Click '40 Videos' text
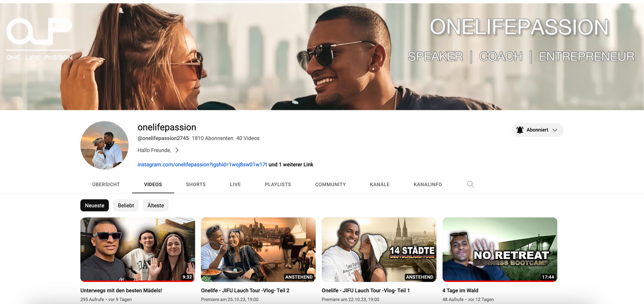 point(248,138)
